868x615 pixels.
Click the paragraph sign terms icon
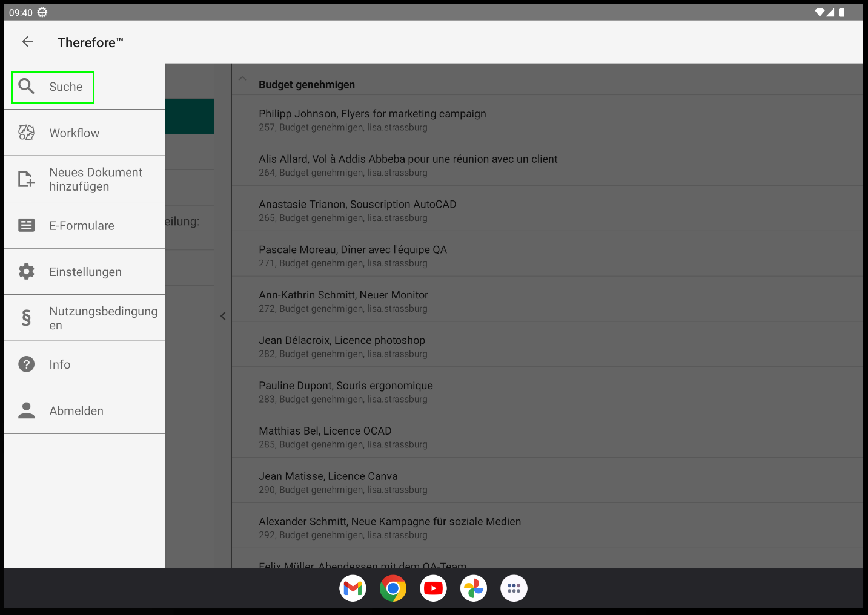27,318
